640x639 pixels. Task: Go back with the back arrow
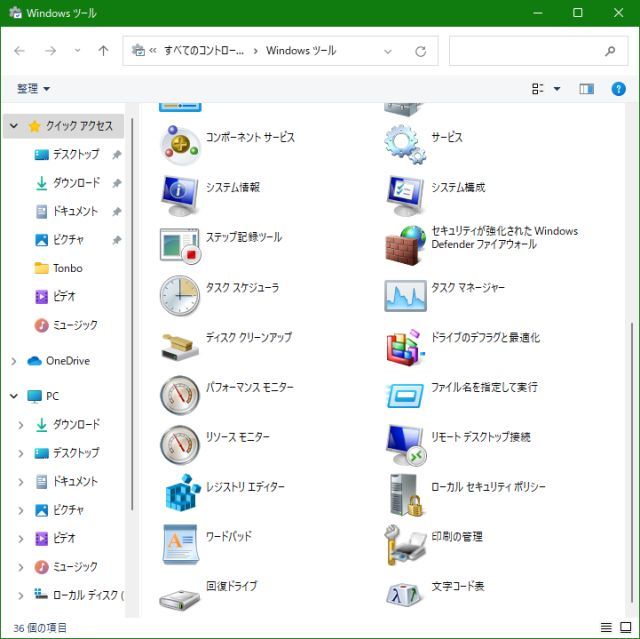click(x=20, y=51)
